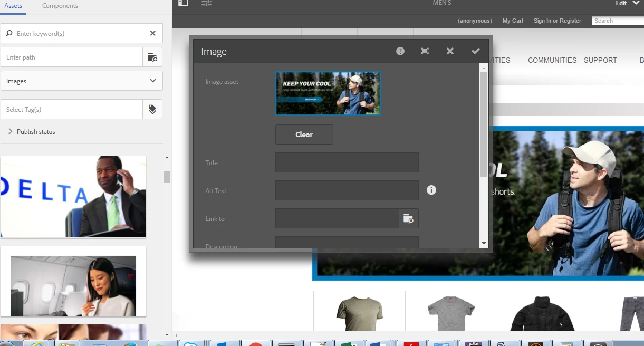
Task: Click the Sign In or Register link
Action: 558,21
